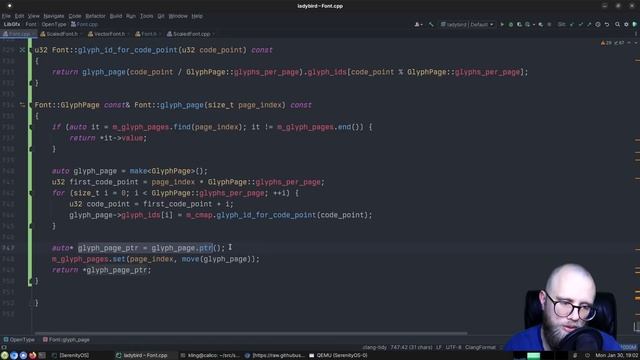Switch to kling@calico terminal taskbar entry
This screenshot has height=360, width=640.
coord(209,356)
